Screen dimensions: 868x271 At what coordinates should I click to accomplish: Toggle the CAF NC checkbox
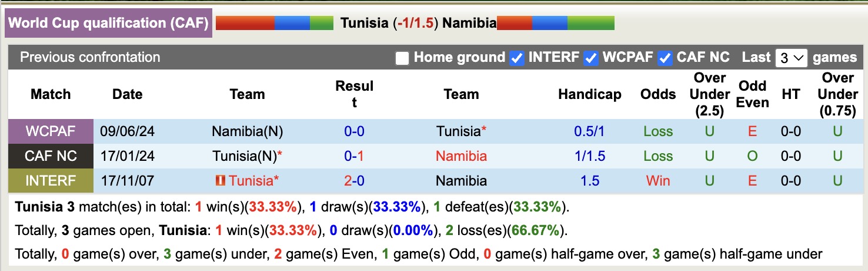click(x=665, y=58)
